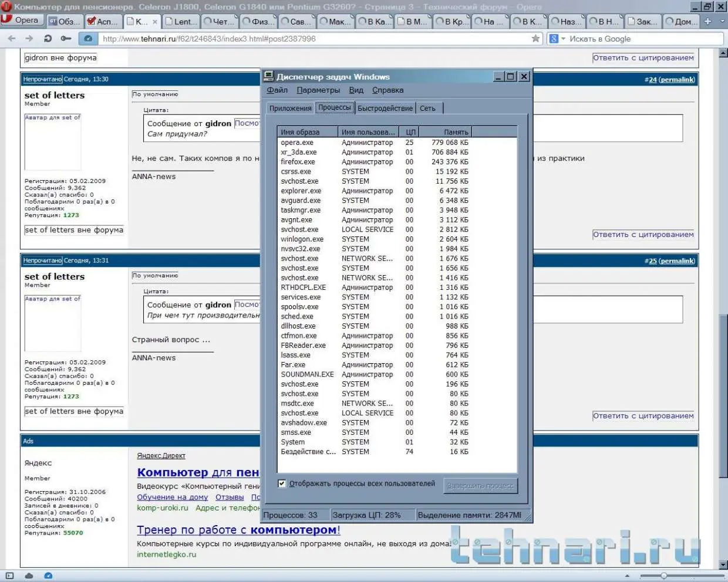Click the Task Manager title bar icon
The image size is (728, 582).
tap(269, 76)
